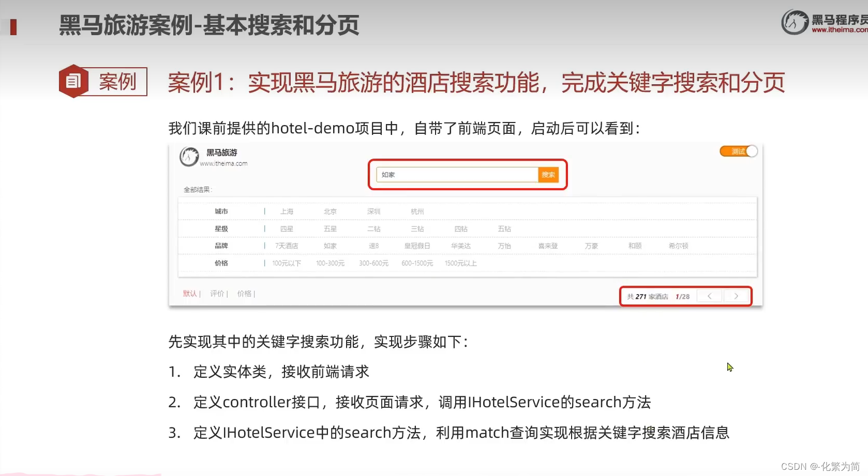
Task: Click the 案例1 red heading text
Action: tap(476, 83)
